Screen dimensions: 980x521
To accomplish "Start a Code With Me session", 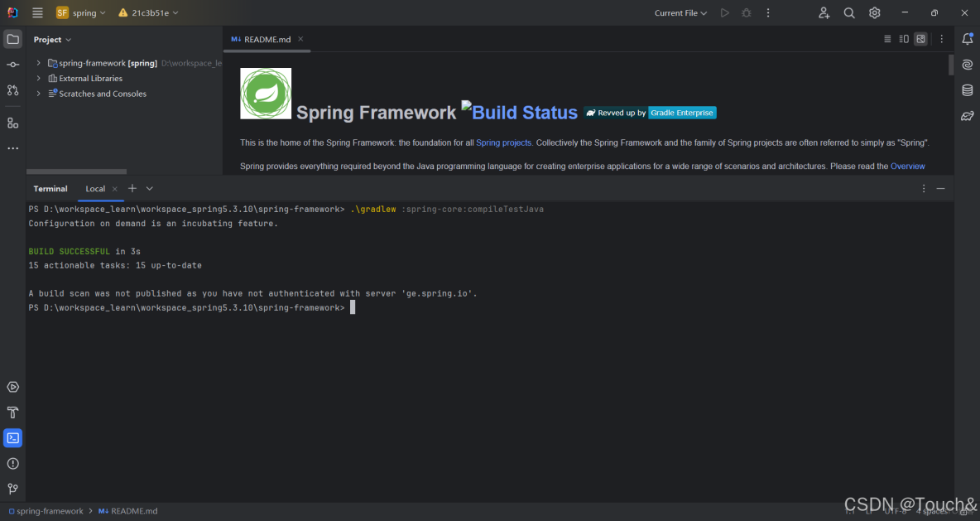I will (823, 12).
